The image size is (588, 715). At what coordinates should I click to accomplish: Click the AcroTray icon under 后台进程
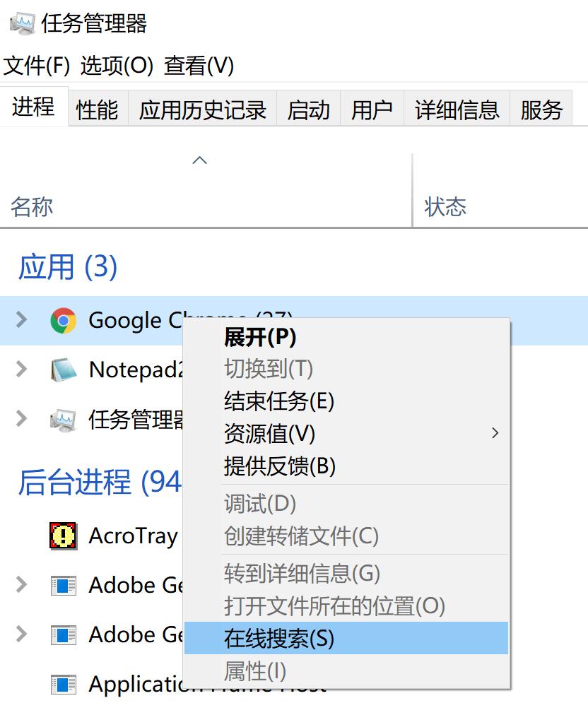(x=64, y=536)
